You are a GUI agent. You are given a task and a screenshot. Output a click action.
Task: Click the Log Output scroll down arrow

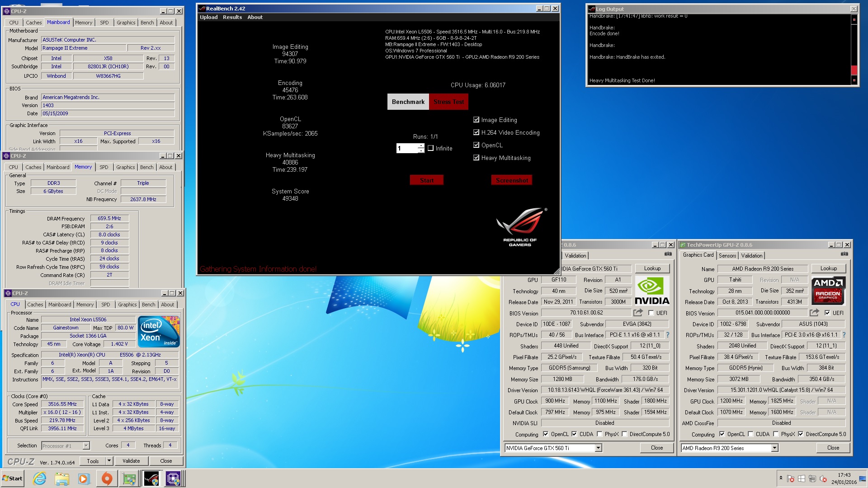(x=854, y=80)
